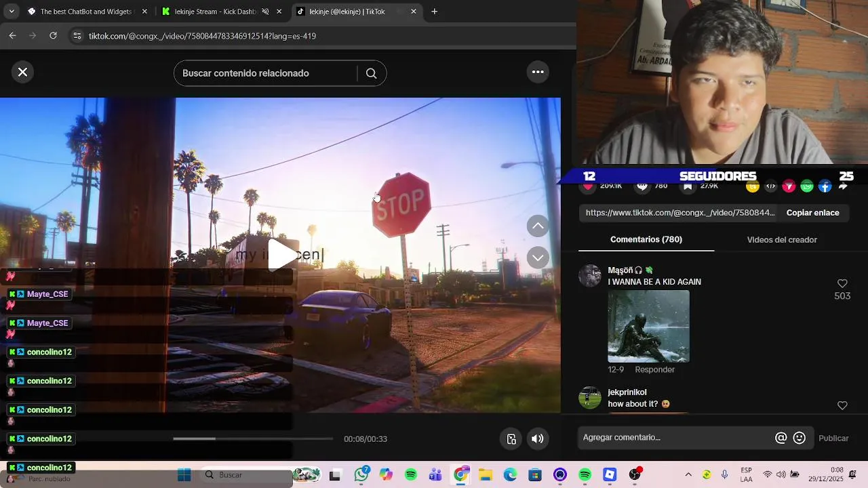The image size is (868, 488).
Task: Open the snowy figure image in comment
Action: (648, 326)
